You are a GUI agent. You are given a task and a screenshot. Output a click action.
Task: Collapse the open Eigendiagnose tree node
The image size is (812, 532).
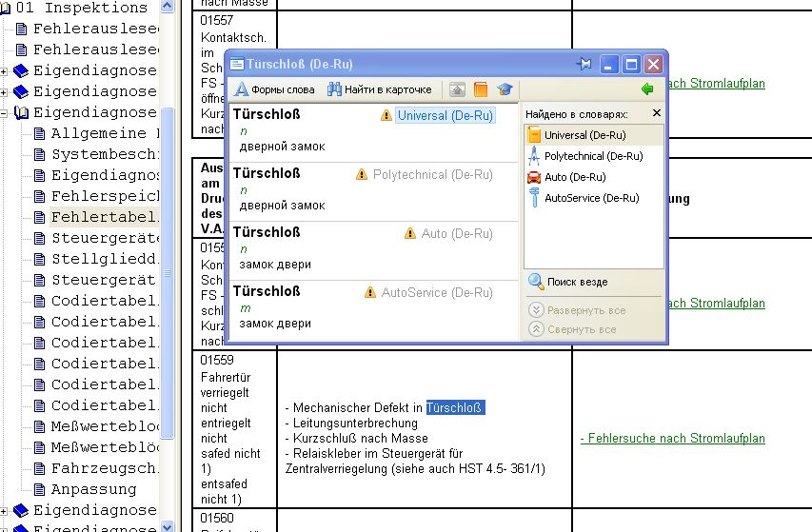click(4, 113)
